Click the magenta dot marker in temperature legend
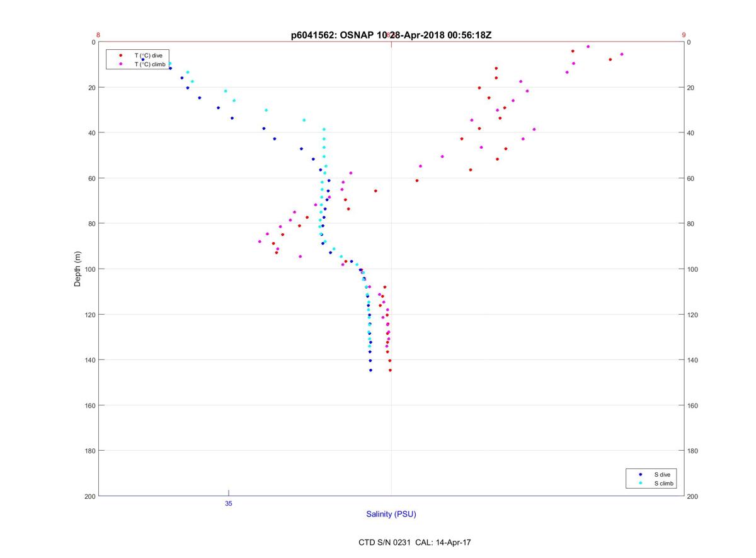 [120, 64]
